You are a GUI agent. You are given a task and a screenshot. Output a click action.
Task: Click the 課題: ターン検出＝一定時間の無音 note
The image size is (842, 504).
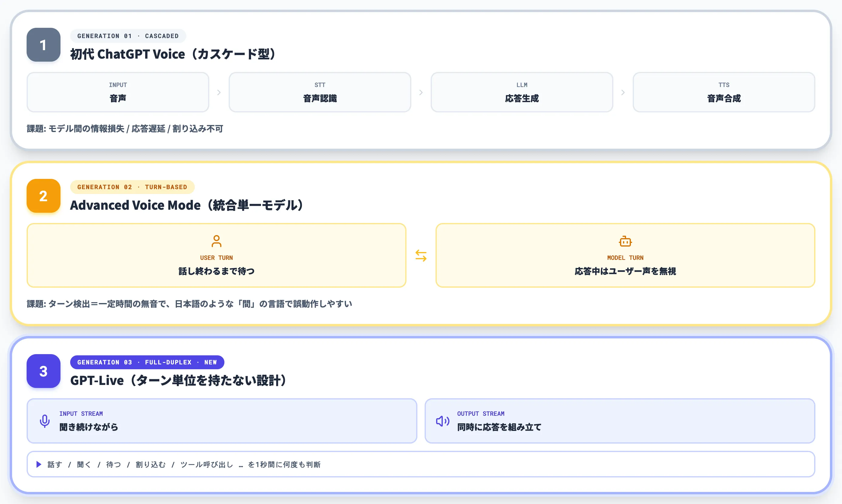[x=189, y=304]
